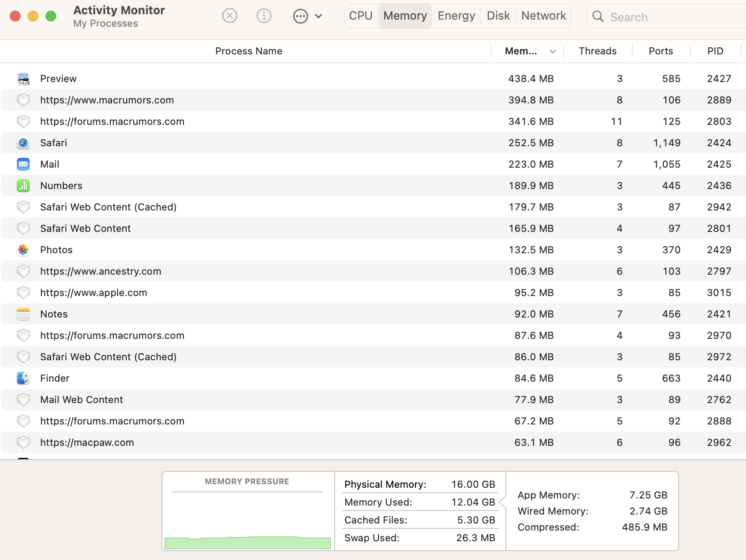This screenshot has height=560, width=746.
Task: Click the Activity Monitor window title
Action: [119, 10]
